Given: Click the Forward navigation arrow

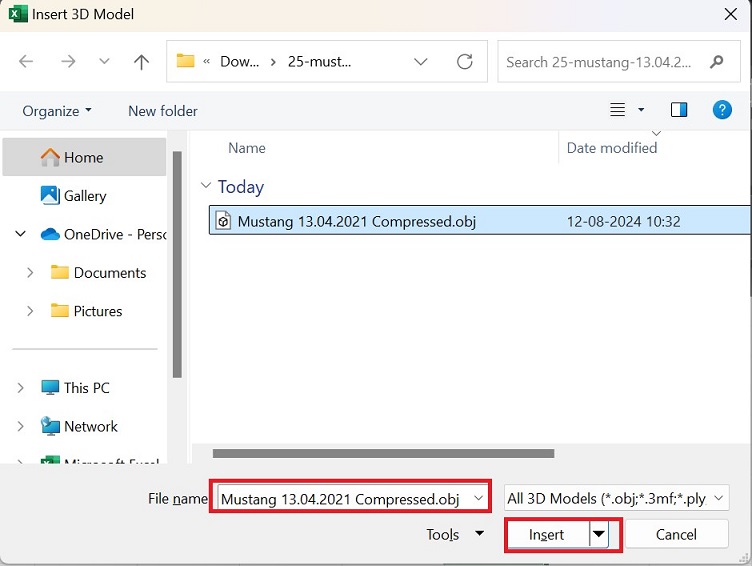Looking at the screenshot, I should pos(68,61).
